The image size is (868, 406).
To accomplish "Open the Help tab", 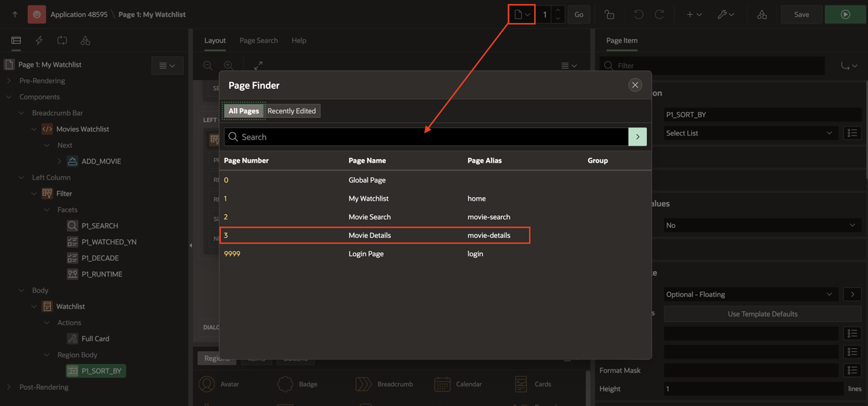I will 298,41.
